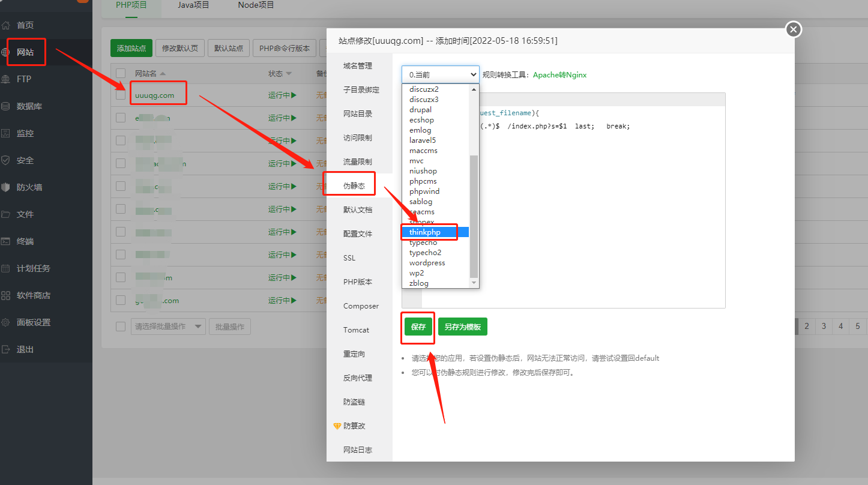Close the site edit dialog with X
This screenshot has width=868, height=485.
(x=794, y=29)
